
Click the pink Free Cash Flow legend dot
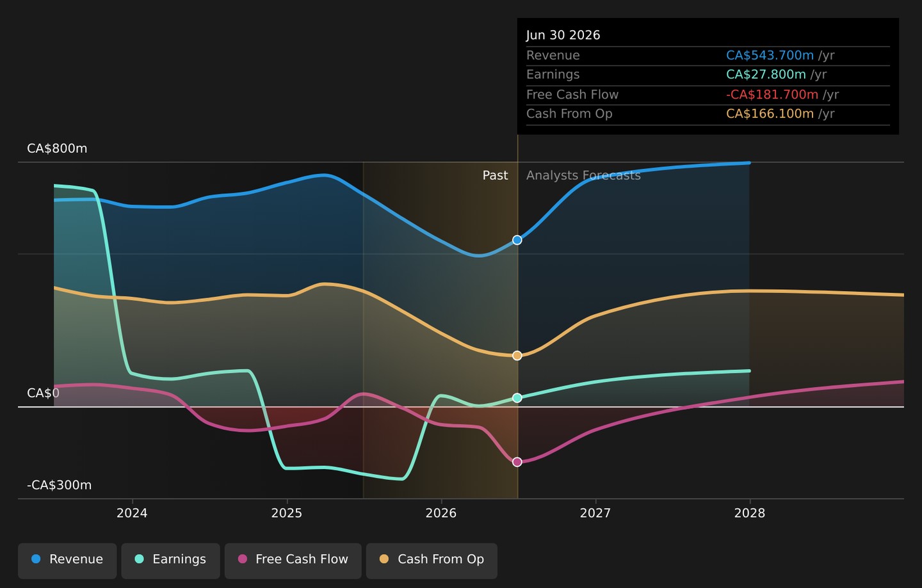[243, 559]
